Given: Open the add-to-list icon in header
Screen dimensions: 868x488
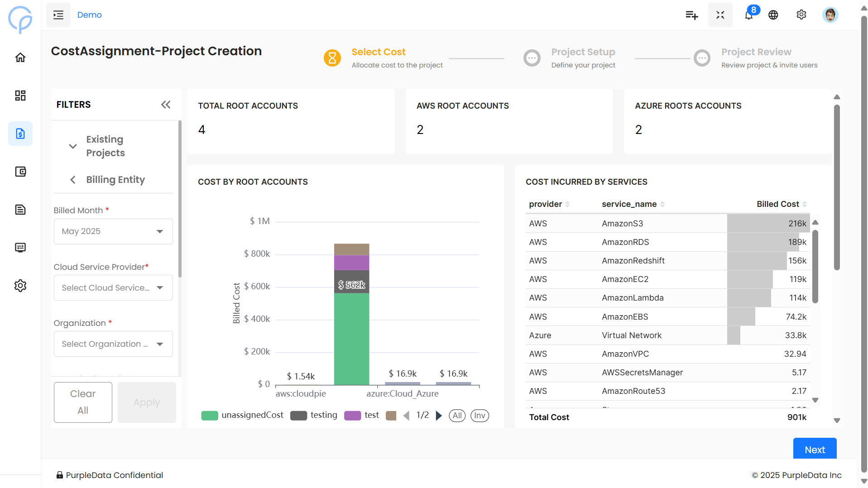Looking at the screenshot, I should point(691,15).
